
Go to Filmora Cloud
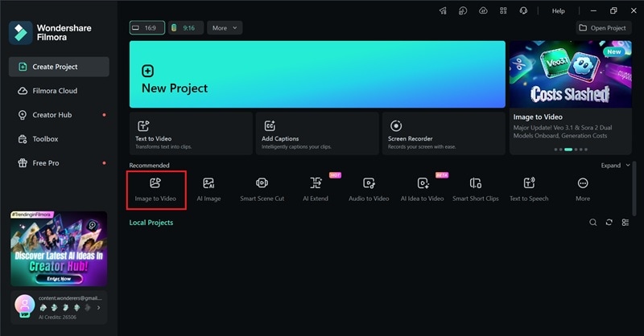tap(59, 91)
